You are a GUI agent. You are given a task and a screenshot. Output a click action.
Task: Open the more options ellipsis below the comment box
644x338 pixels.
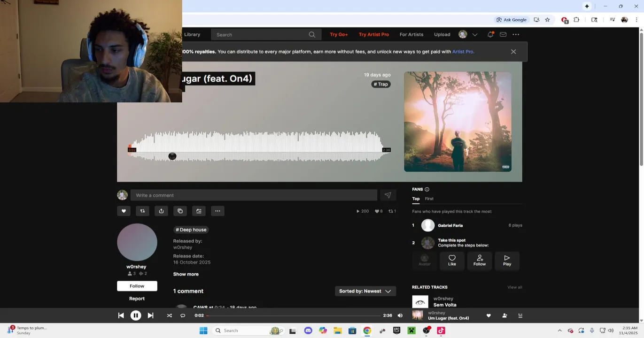click(x=217, y=211)
